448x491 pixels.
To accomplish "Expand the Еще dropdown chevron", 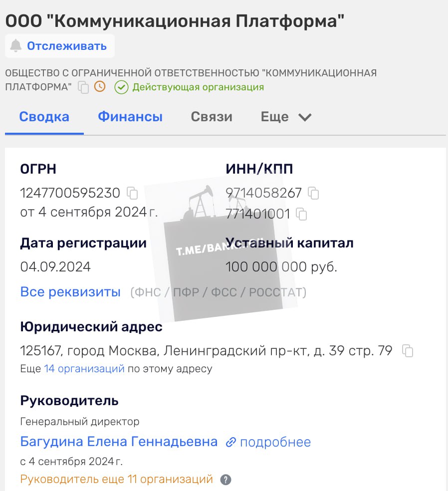I will click(305, 117).
